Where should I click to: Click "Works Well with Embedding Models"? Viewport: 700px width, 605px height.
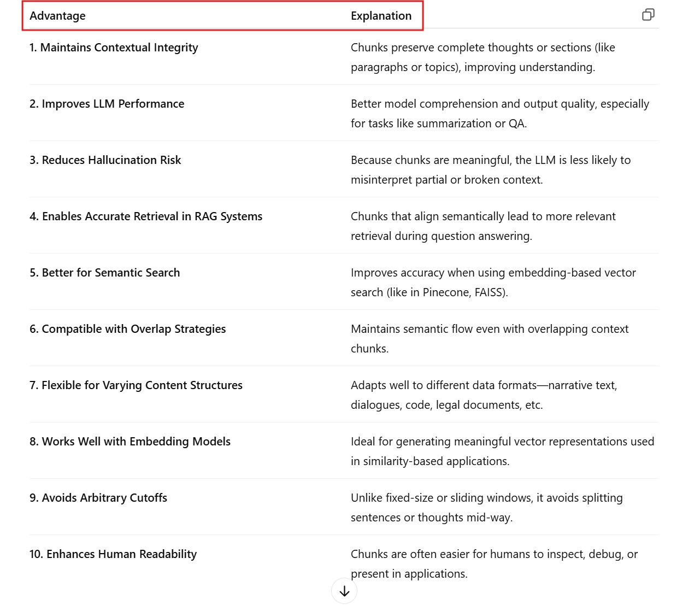130,442
